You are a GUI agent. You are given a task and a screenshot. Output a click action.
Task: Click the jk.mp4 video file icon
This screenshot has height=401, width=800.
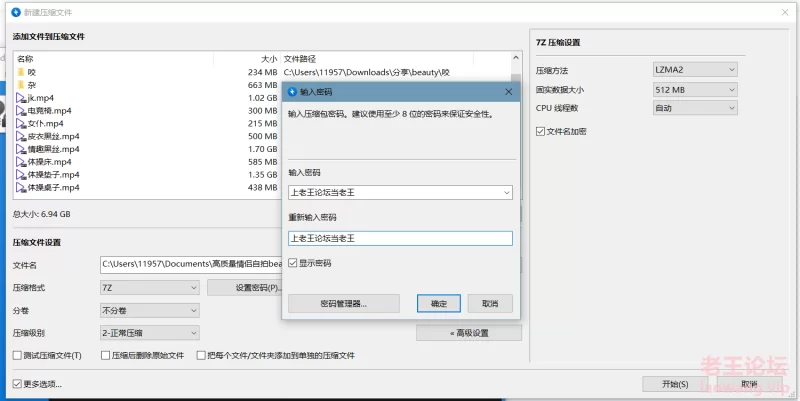[20, 98]
